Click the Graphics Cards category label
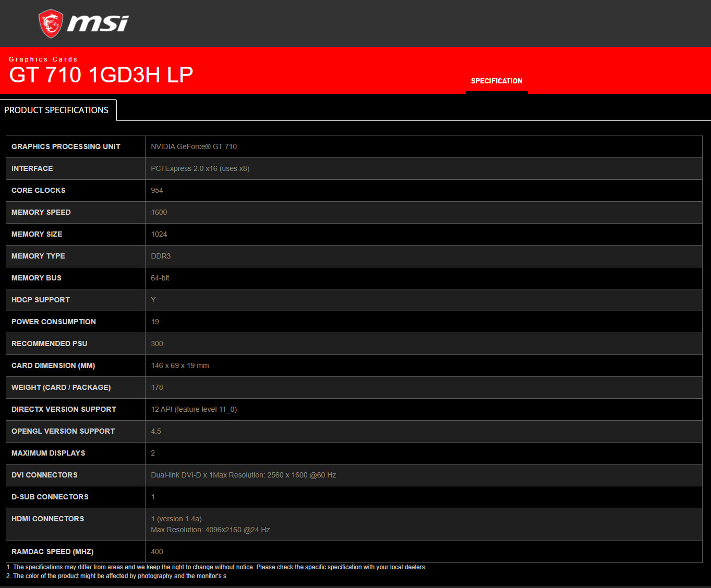The width and height of the screenshot is (711, 588). [x=43, y=59]
